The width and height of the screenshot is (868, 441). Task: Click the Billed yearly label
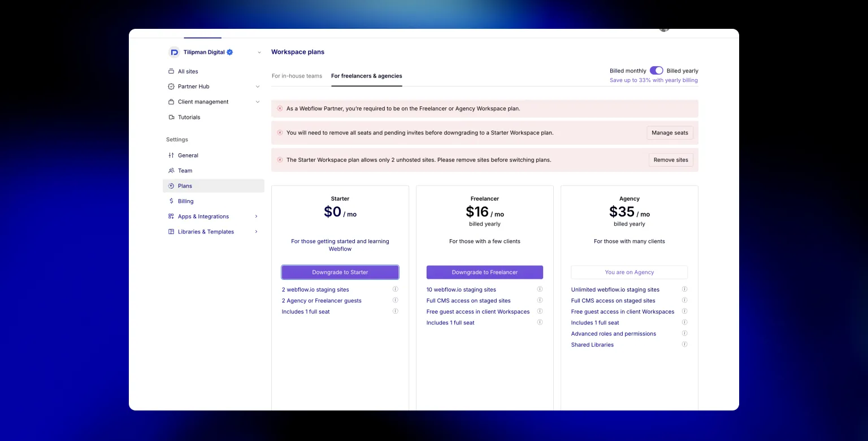point(683,71)
